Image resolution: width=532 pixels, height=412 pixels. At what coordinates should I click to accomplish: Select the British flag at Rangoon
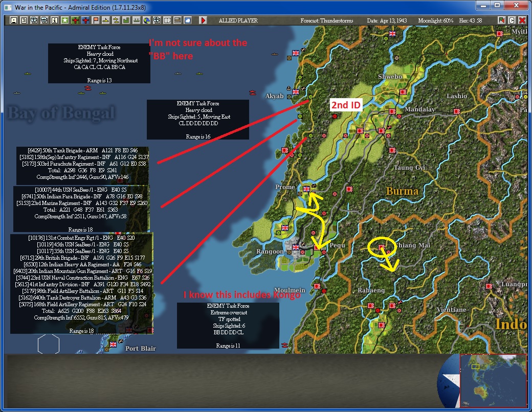click(x=296, y=247)
